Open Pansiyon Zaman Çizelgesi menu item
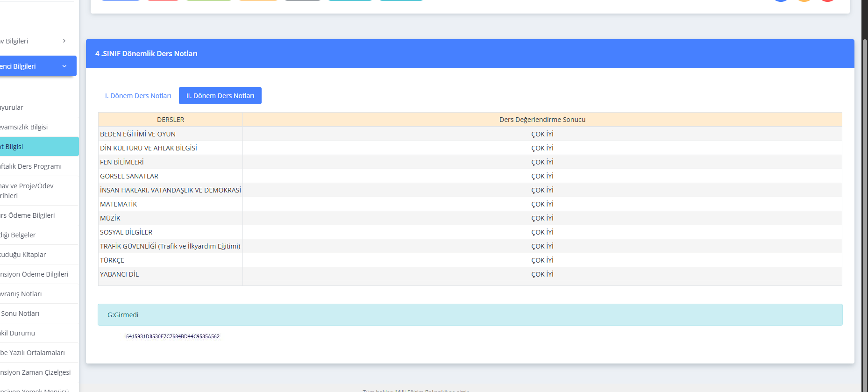The width and height of the screenshot is (868, 392). [36, 372]
